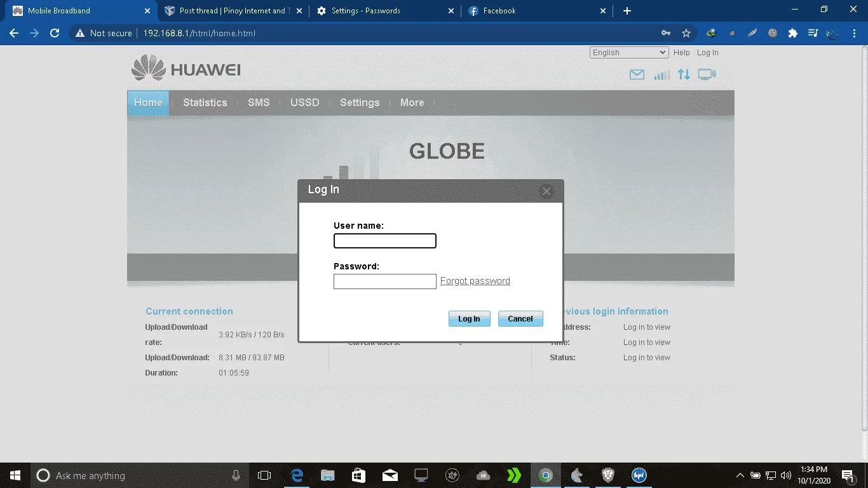868x488 pixels.
Task: Click the 8.31 MB / 93.87 MB value
Action: [252, 358]
